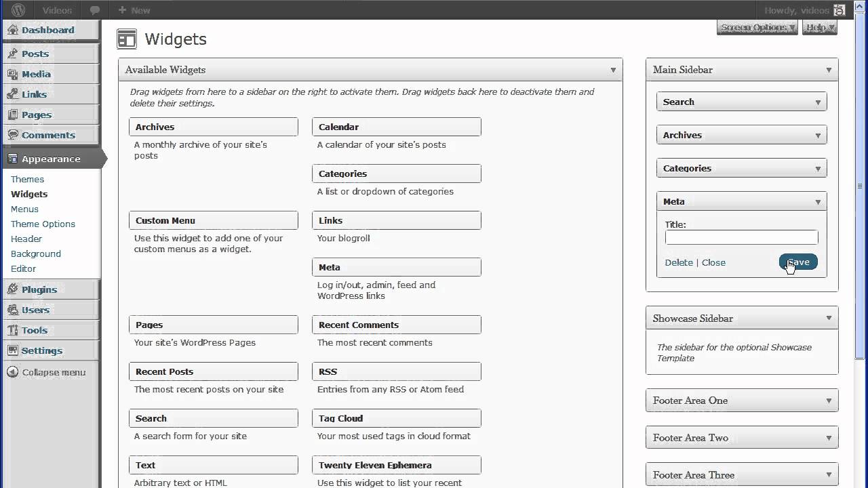
Task: Click the WordPress logo icon in the admin bar
Action: [x=18, y=9]
